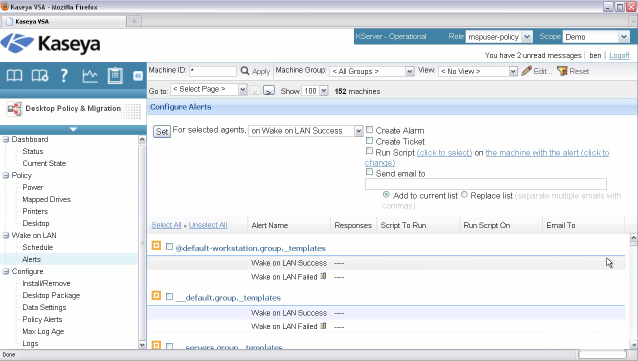Collapse the Dashboard tree node
638x361 pixels.
point(6,139)
